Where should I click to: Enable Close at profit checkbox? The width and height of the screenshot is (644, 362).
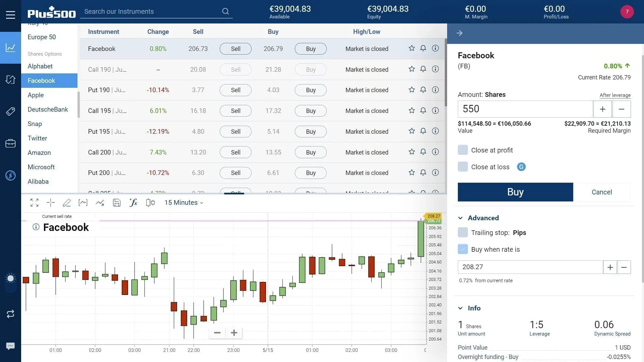[x=463, y=150]
